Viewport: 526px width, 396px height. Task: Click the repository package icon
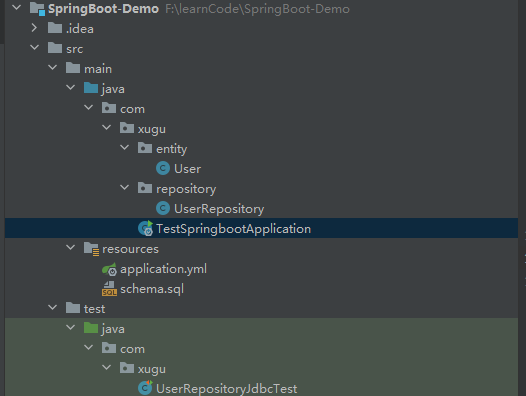(145, 188)
